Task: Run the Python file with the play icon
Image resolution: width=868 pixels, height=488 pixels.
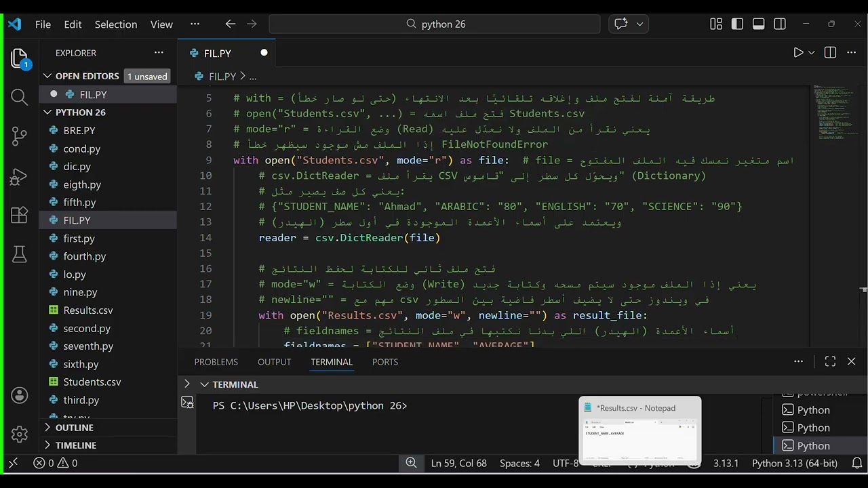Action: (x=798, y=53)
